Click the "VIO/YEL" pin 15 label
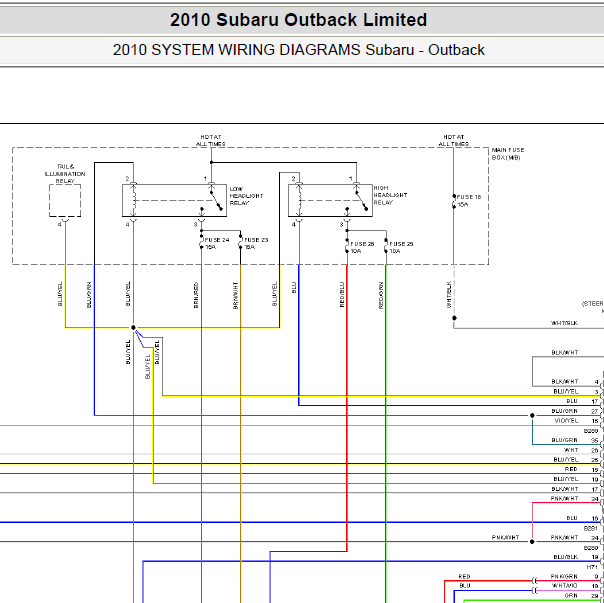The width and height of the screenshot is (604, 603). pyautogui.click(x=566, y=421)
